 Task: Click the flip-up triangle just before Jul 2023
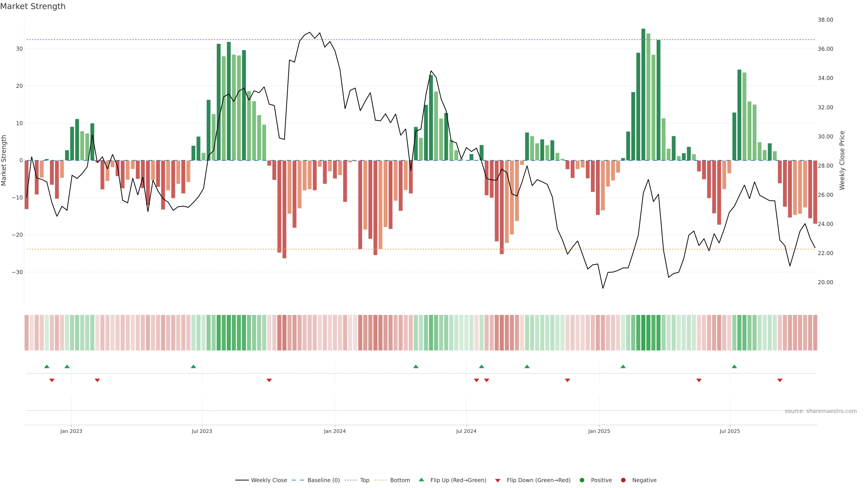[193, 366]
